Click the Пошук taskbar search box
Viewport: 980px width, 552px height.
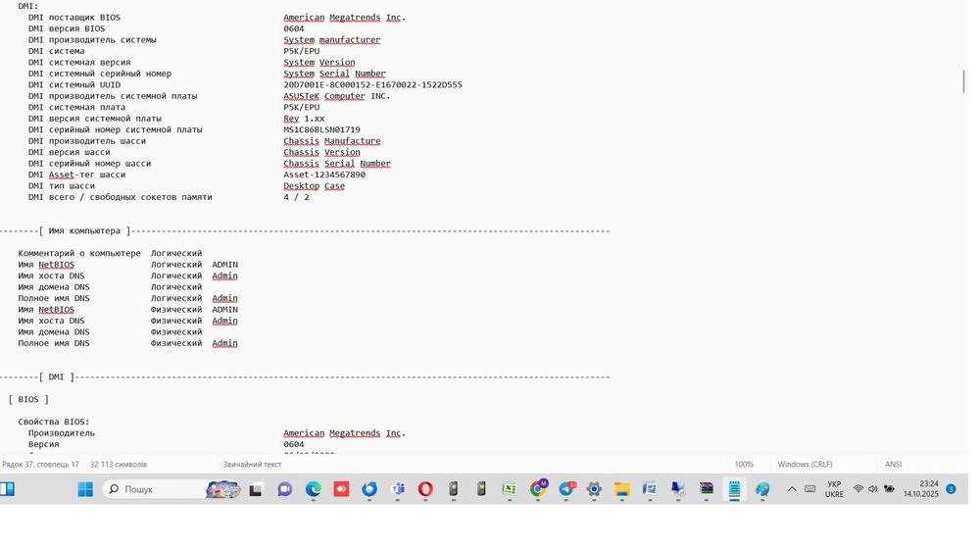coord(171,489)
